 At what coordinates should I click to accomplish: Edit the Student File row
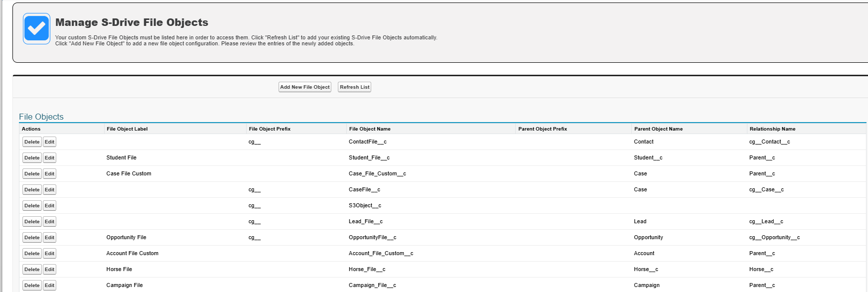pyautogui.click(x=49, y=158)
